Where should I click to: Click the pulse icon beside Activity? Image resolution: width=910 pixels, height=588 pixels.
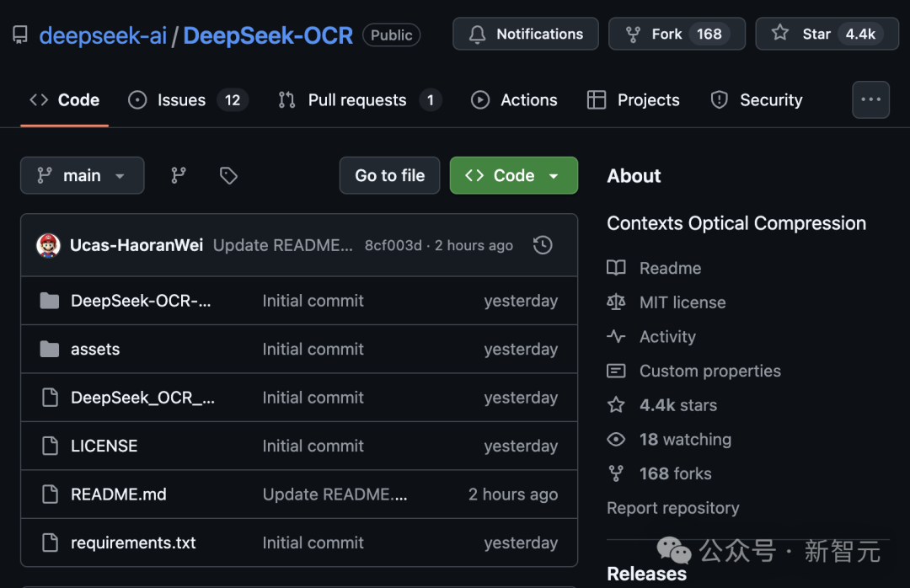pos(616,336)
